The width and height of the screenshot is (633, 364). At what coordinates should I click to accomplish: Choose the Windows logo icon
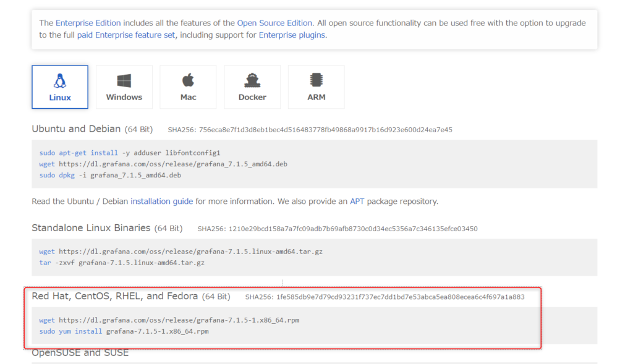pyautogui.click(x=124, y=81)
